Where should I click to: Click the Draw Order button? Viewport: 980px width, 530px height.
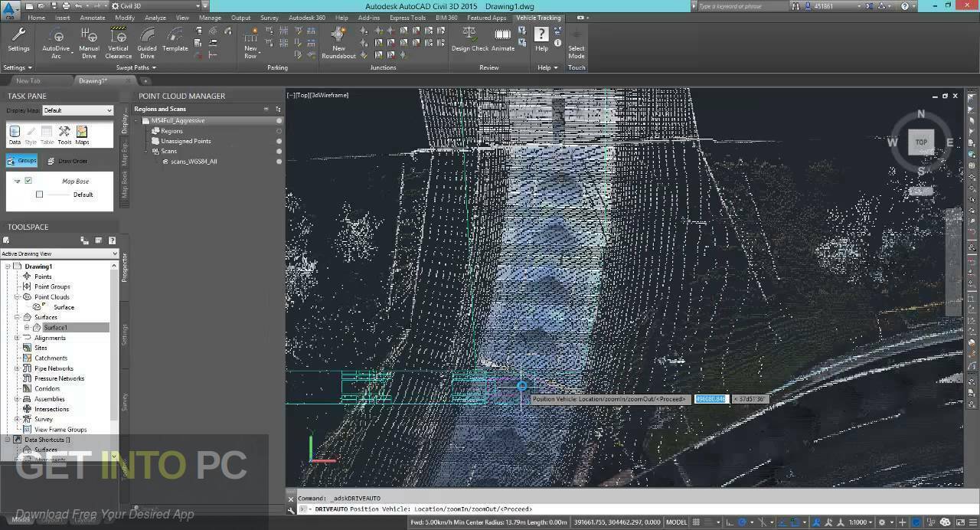click(x=68, y=160)
